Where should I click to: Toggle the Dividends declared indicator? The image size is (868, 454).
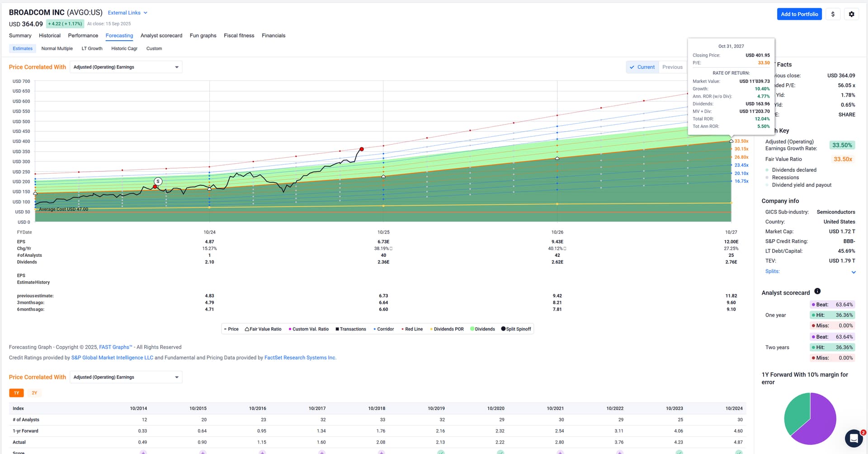767,170
